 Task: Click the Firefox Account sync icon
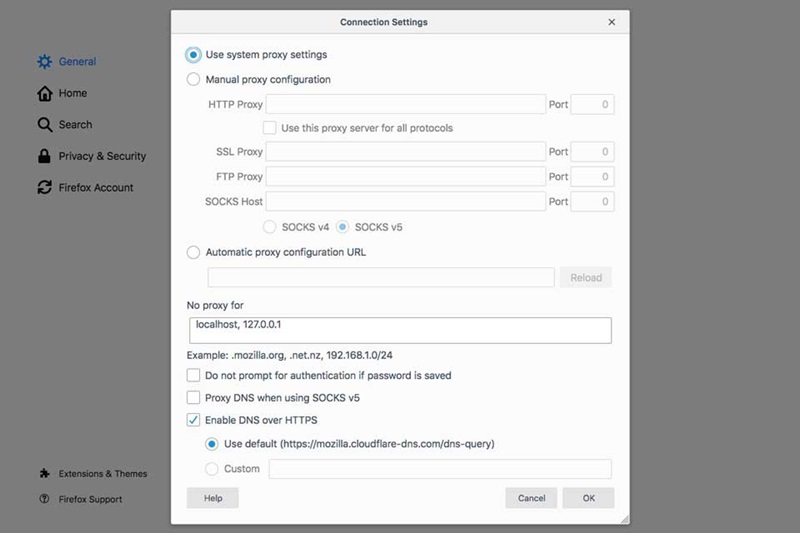tap(44, 187)
